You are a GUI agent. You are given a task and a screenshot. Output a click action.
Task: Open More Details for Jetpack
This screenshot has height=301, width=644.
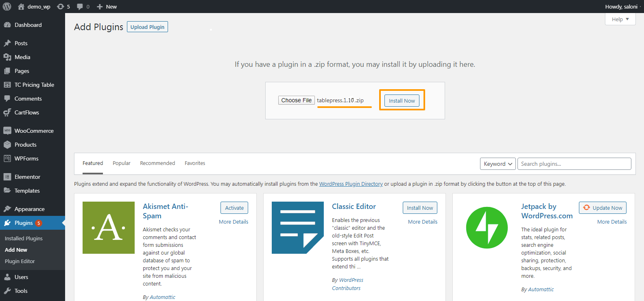point(612,222)
